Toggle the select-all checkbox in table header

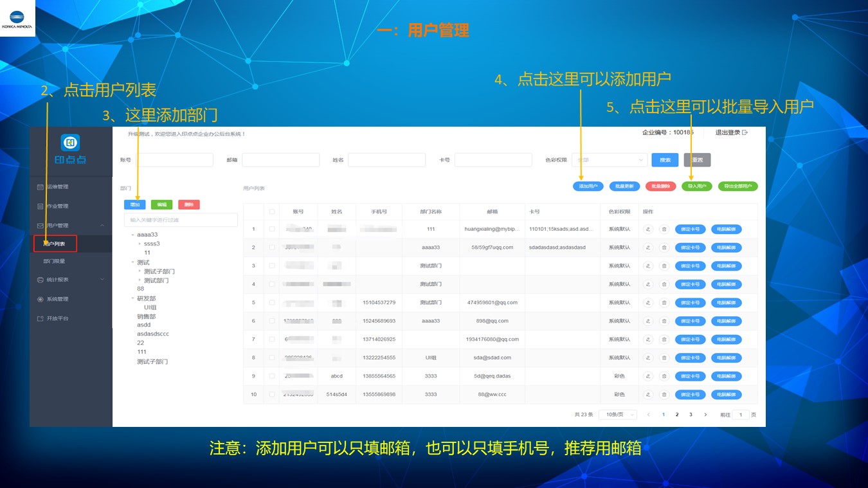point(272,212)
